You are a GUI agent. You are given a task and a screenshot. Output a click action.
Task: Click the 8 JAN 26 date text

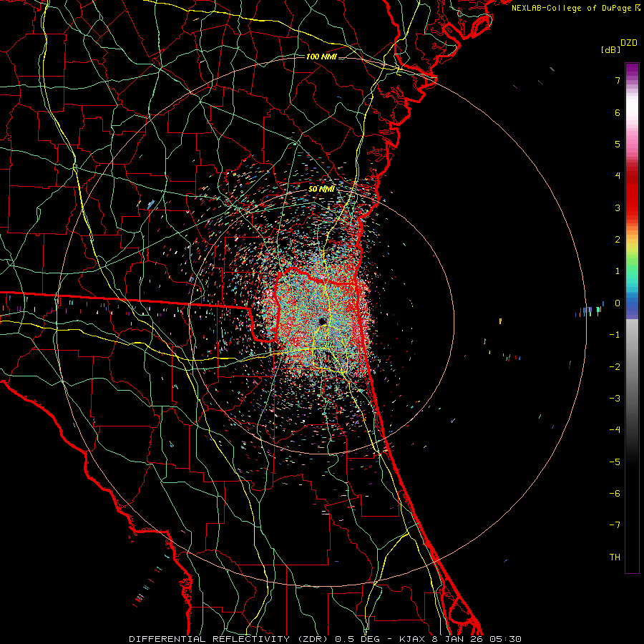(457, 639)
